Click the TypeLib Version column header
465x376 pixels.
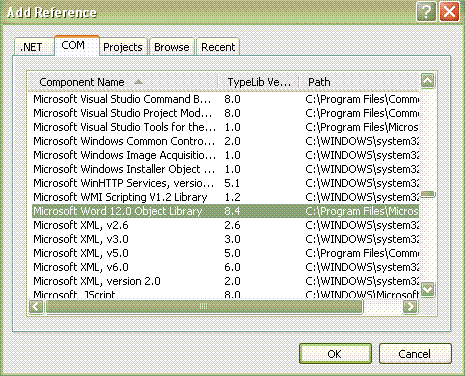point(259,82)
